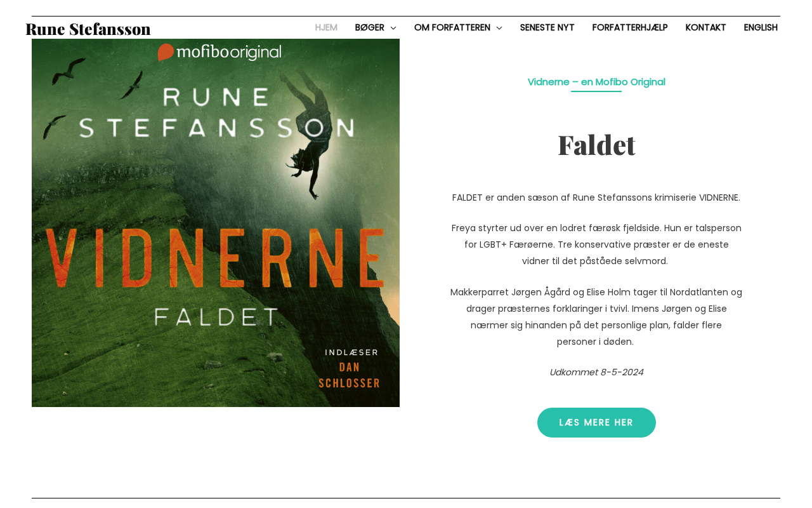Switch to the English version

(761, 28)
